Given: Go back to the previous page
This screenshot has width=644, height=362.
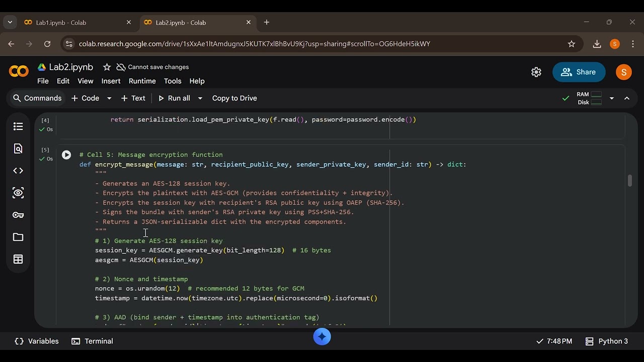Looking at the screenshot, I should pos(11,44).
